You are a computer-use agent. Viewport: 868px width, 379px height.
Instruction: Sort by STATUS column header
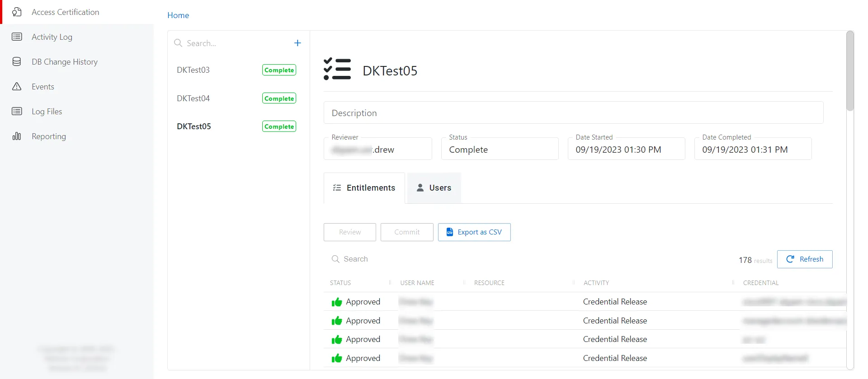pos(340,283)
